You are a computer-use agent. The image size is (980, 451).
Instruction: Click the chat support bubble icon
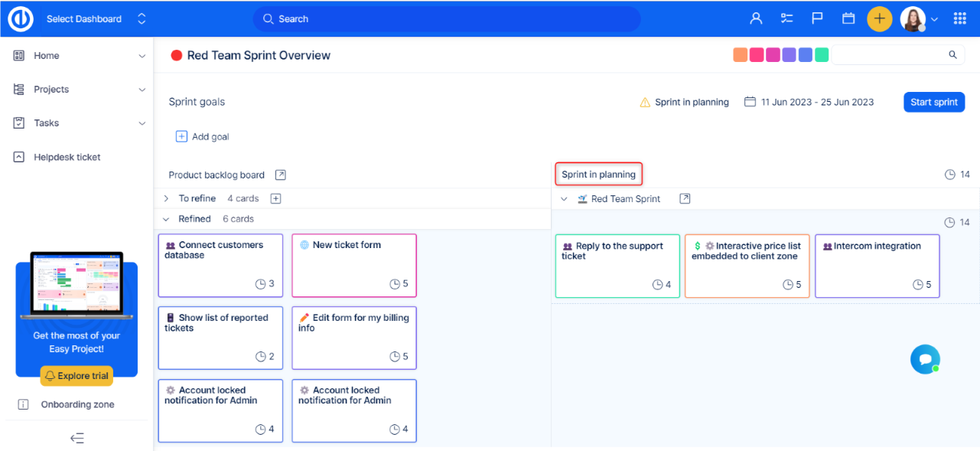click(925, 359)
